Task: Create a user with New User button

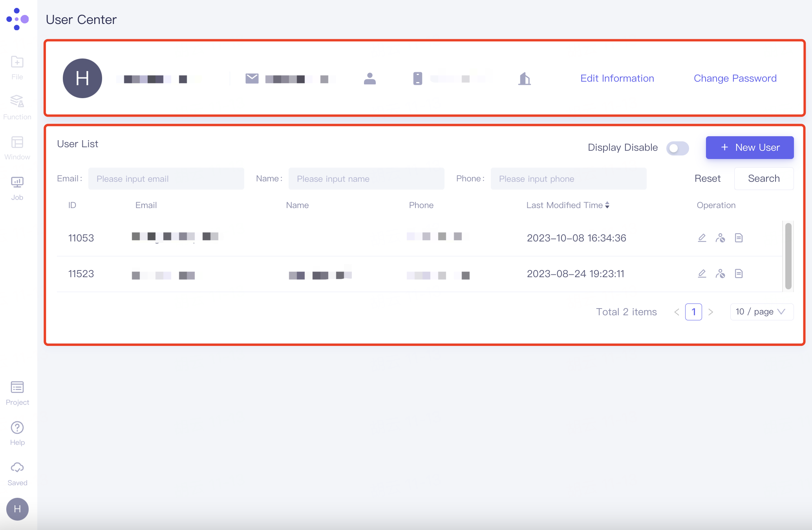Action: pyautogui.click(x=750, y=148)
